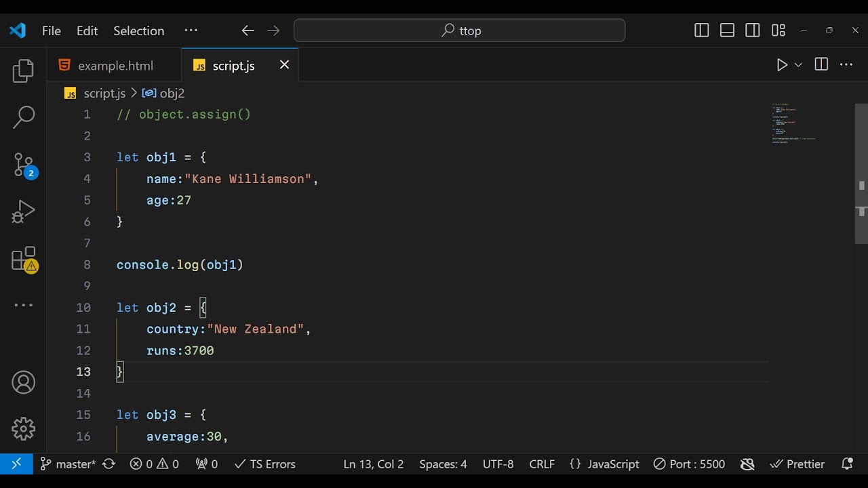This screenshot has height=488, width=868.
Task: Click the object.assign() comment line
Action: (x=184, y=115)
